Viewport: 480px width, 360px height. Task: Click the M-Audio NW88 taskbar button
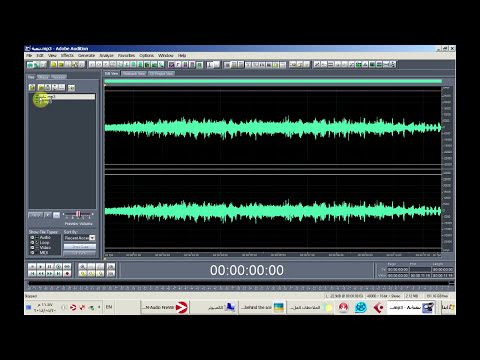[x=165, y=307]
